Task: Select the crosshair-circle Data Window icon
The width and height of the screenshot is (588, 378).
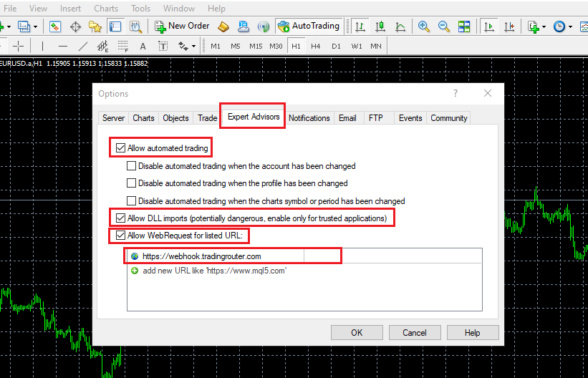Action: 75,26
